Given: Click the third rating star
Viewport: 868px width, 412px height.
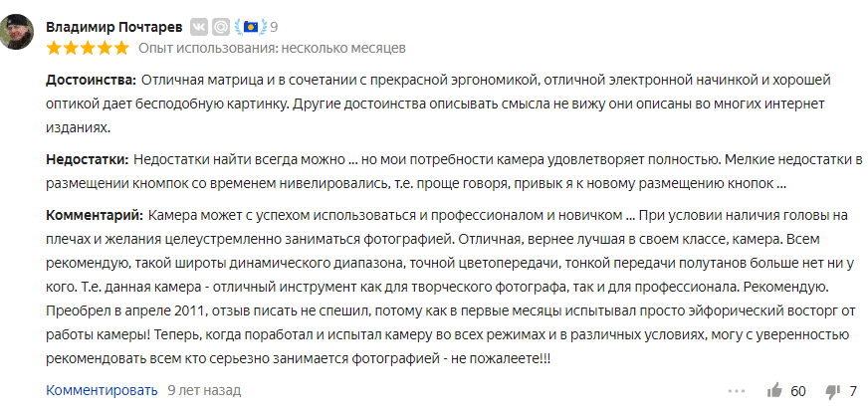Looking at the screenshot, I should click(x=88, y=48).
